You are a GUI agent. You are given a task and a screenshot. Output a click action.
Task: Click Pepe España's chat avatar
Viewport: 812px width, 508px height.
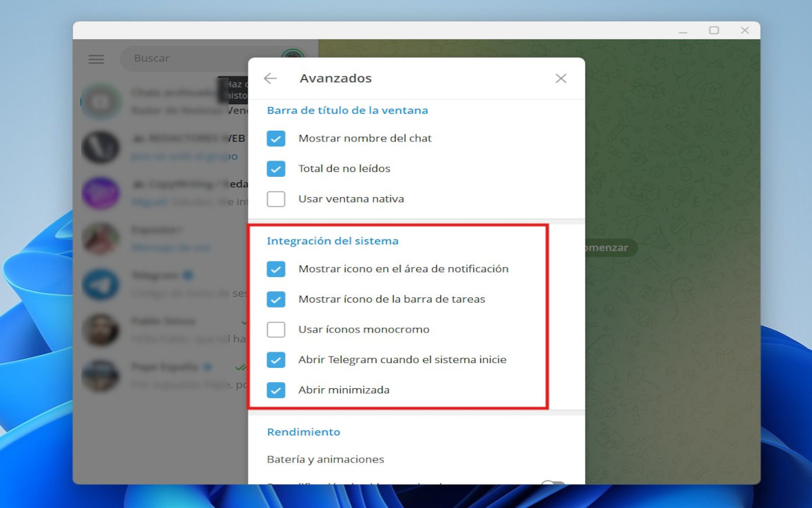tap(100, 376)
